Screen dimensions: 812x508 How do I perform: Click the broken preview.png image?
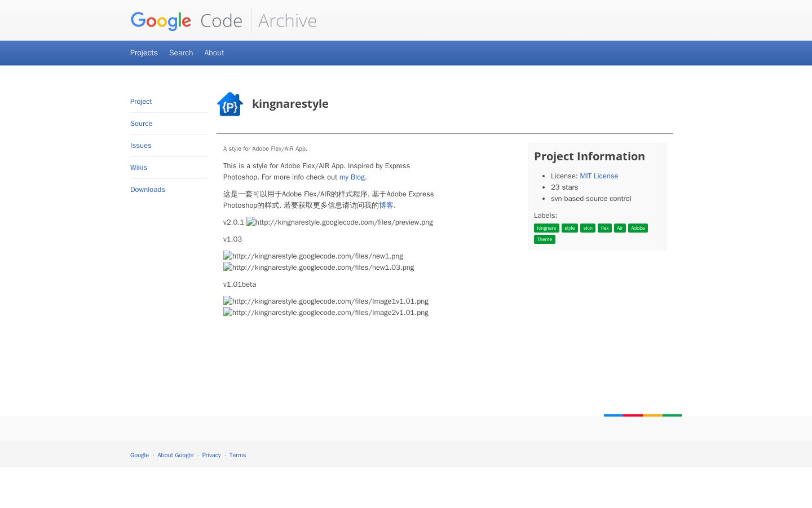click(x=339, y=222)
